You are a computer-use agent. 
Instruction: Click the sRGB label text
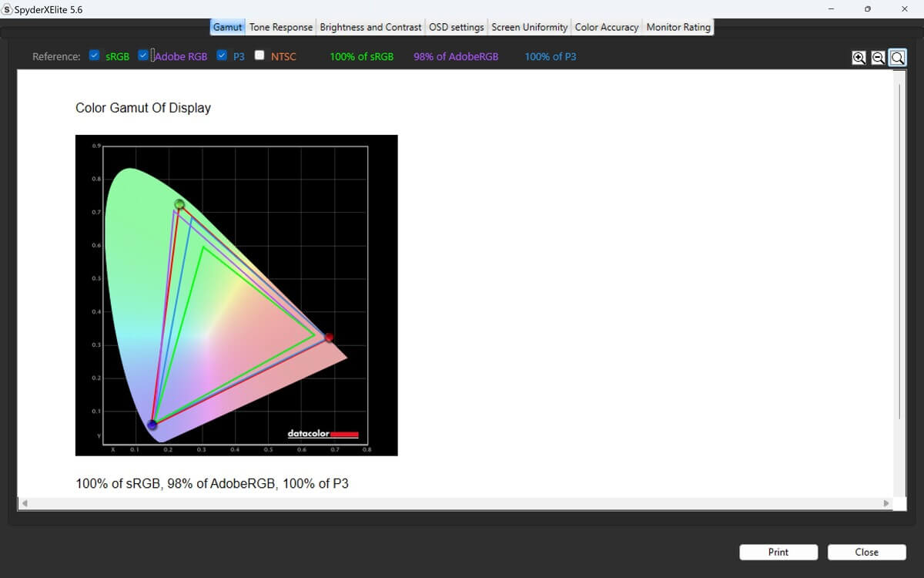[118, 56]
